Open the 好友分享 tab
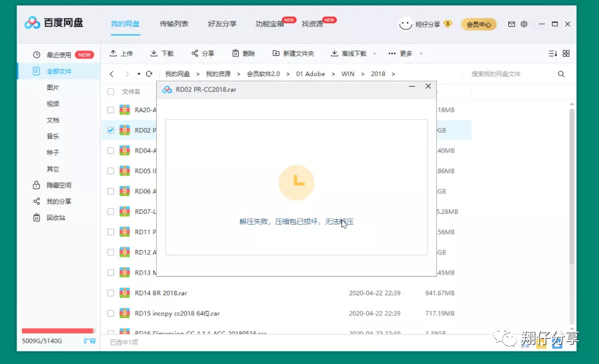This screenshot has height=364, width=599. (221, 24)
